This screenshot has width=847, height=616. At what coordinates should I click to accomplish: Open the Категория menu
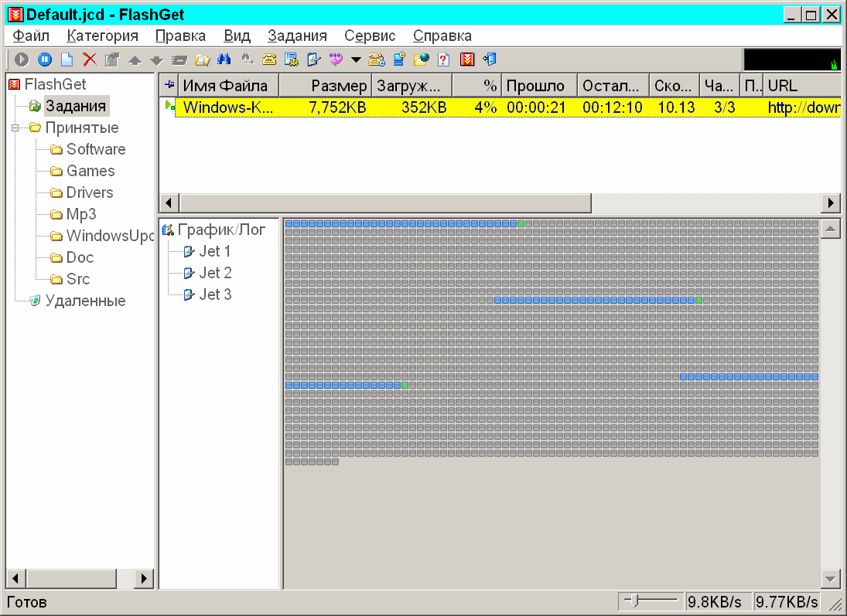click(x=103, y=36)
